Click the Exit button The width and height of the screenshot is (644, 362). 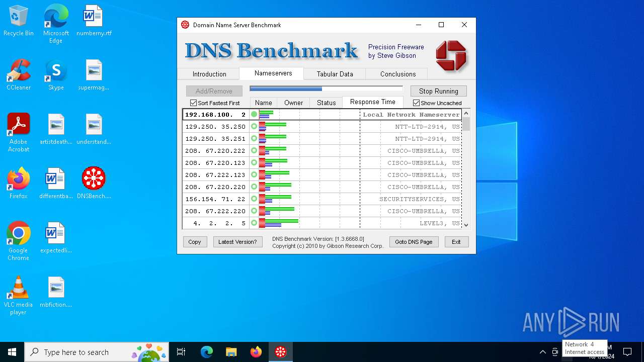[x=456, y=242]
